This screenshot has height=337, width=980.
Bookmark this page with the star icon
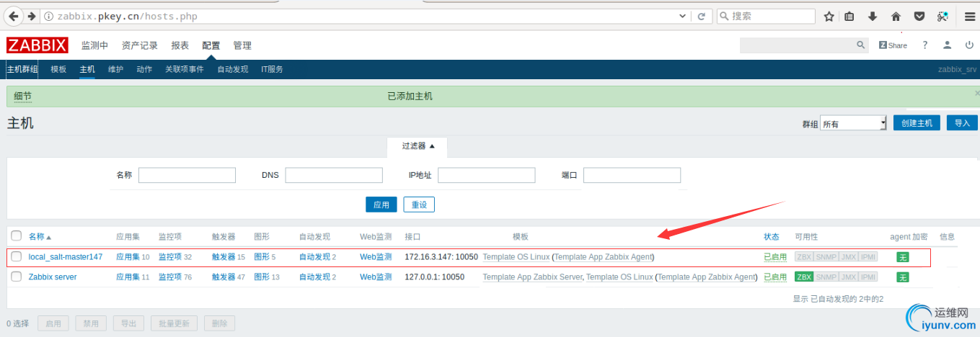point(829,16)
